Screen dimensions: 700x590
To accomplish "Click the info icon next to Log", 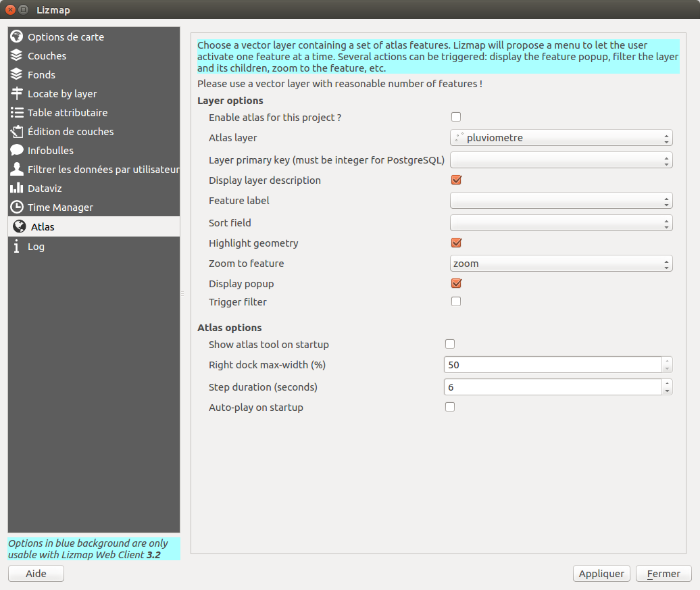I will 16,246.
